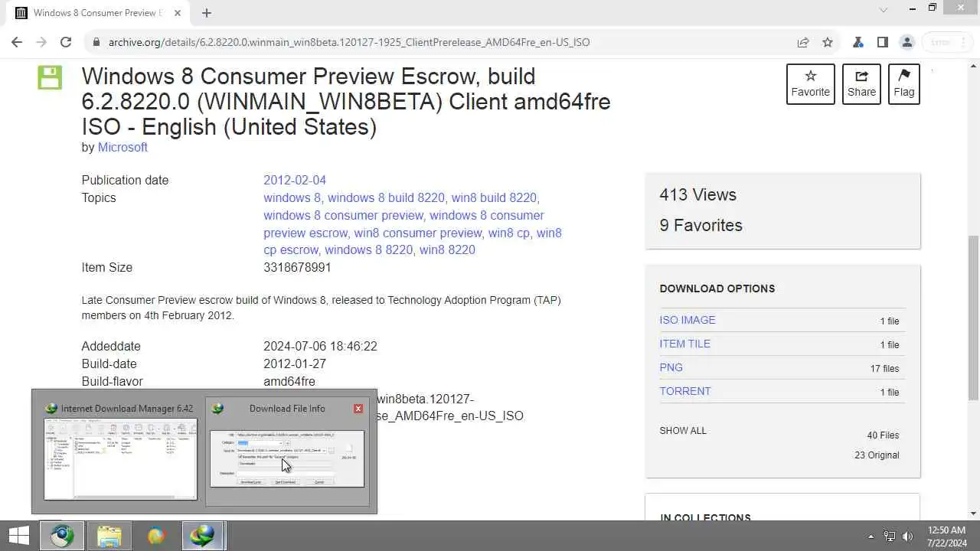
Task: Click the green floppy disk software icon
Action: point(50,77)
